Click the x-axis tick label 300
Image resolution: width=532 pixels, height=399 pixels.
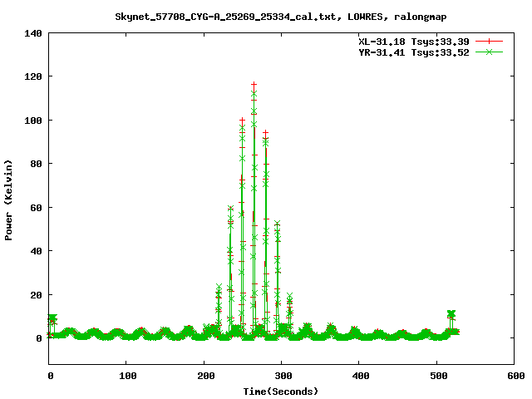(283, 376)
